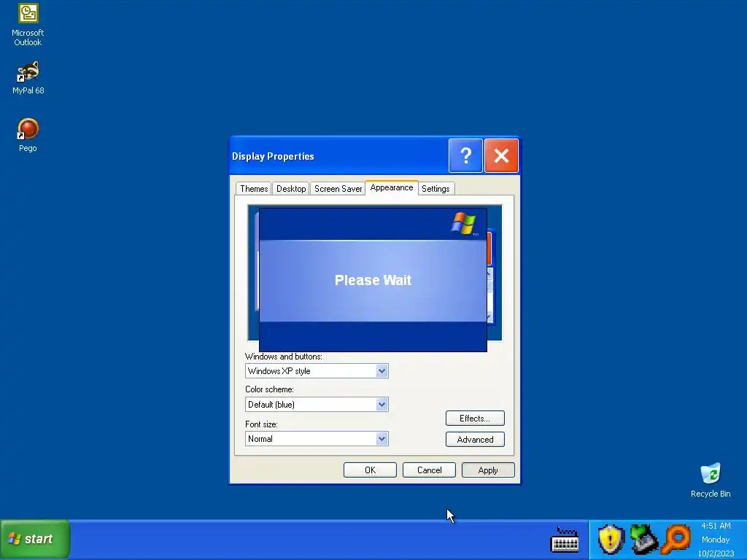The width and height of the screenshot is (747, 560).
Task: Select the Pego desktop shortcut
Action: tap(28, 135)
